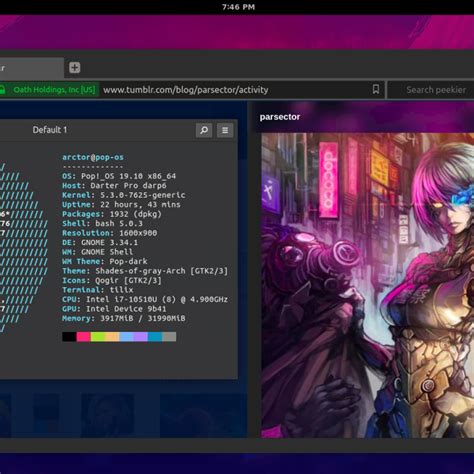The width and height of the screenshot is (474, 474).
Task: Click the green padlock security icon
Action: [x=2, y=89]
